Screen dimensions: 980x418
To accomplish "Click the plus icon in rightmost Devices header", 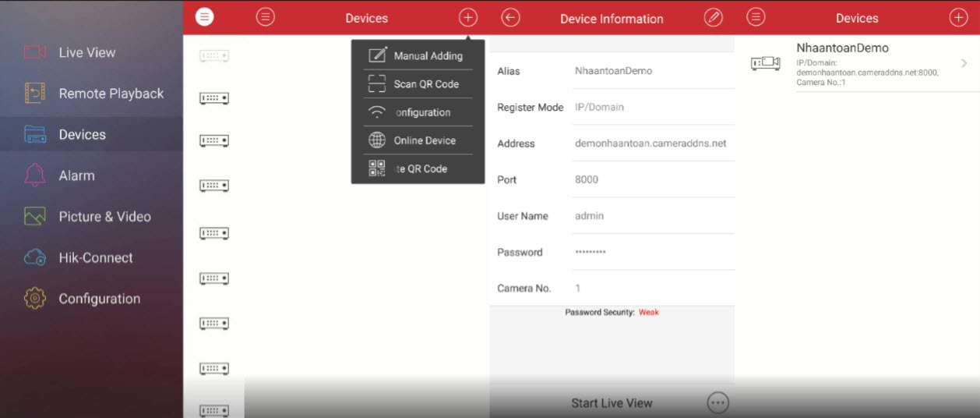I will pos(958,18).
